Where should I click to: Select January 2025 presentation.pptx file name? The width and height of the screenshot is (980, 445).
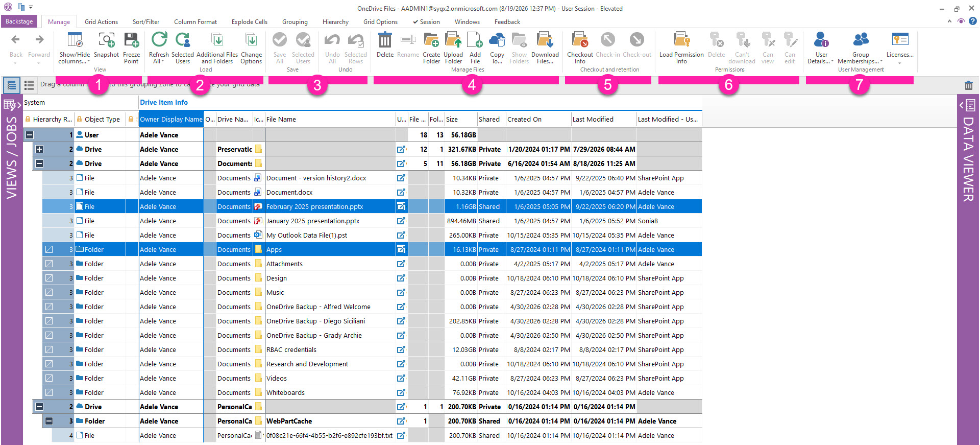(x=313, y=221)
